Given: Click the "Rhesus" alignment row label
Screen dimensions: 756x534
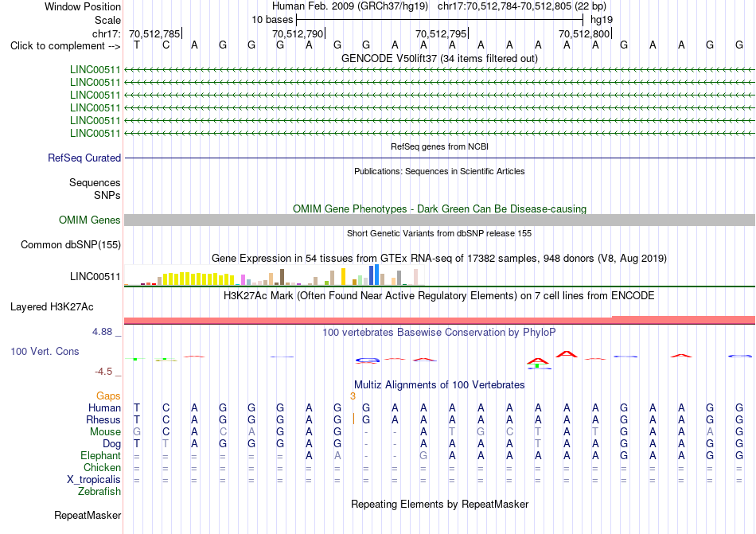Looking at the screenshot, I should point(103,419).
